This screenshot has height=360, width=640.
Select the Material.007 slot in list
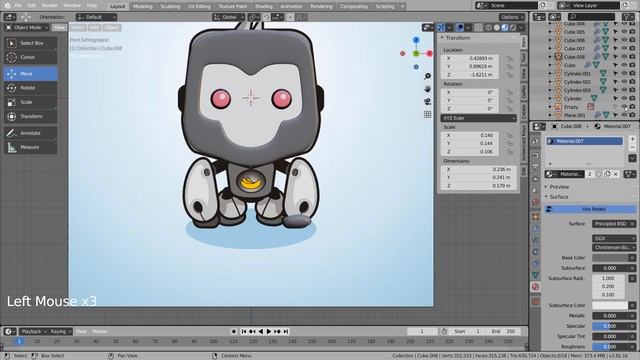coord(584,141)
